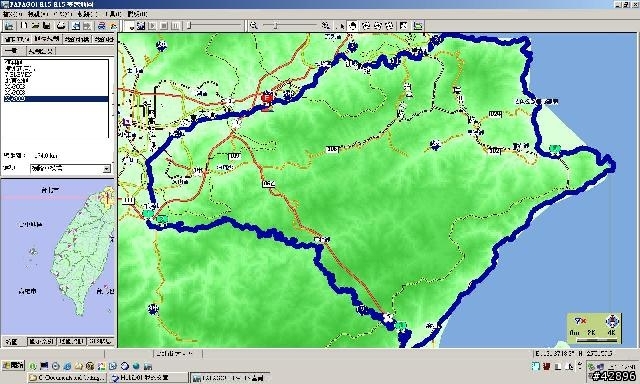Open the File menu in menu bar
This screenshot has width=640, height=384.
[12, 14]
